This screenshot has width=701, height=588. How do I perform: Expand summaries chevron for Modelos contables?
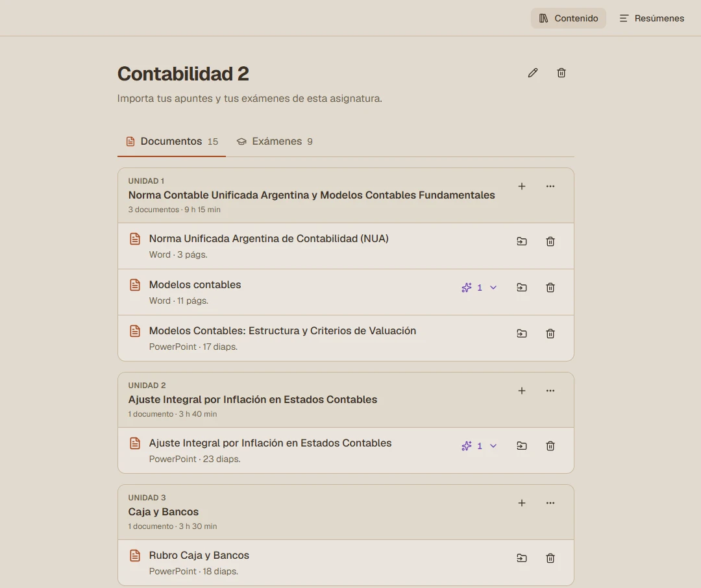click(x=493, y=288)
